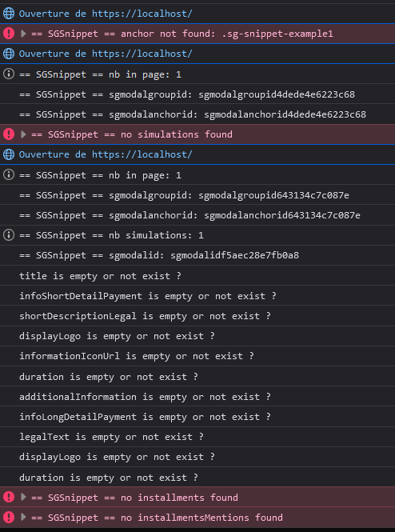The image size is (395, 532).
Task: Click the globe icon of first navigation entry
Action: [9, 14]
